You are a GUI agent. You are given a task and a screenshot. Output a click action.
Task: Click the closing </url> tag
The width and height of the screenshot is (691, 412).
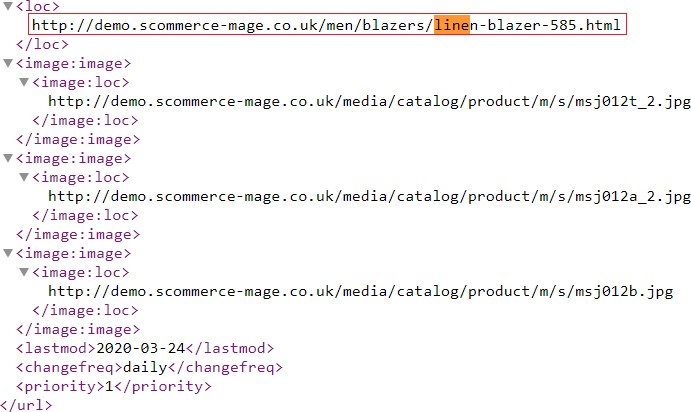28,405
